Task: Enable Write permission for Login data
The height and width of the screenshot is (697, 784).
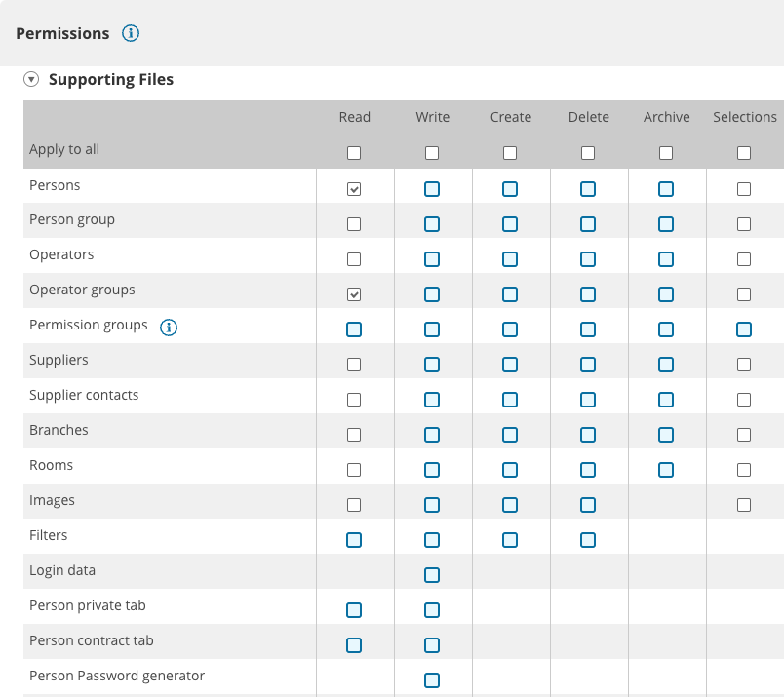Action: (432, 574)
